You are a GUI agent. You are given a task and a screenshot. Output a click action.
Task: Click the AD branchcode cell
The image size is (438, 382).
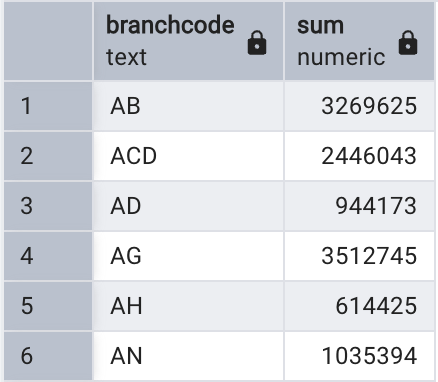coord(189,206)
